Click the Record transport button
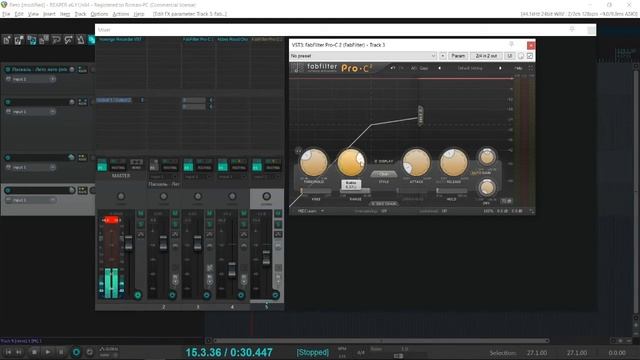Screen dimensions: 640x360 point(76,352)
